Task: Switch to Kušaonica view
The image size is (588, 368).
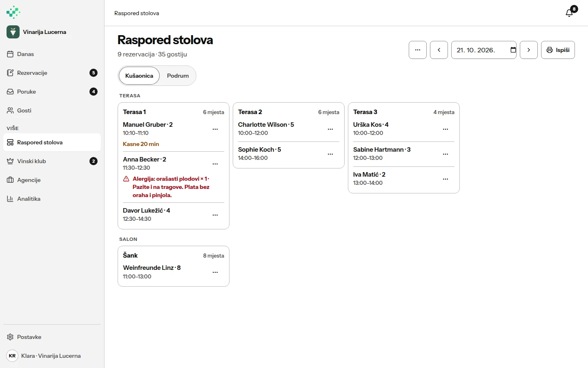Action: pyautogui.click(x=139, y=76)
